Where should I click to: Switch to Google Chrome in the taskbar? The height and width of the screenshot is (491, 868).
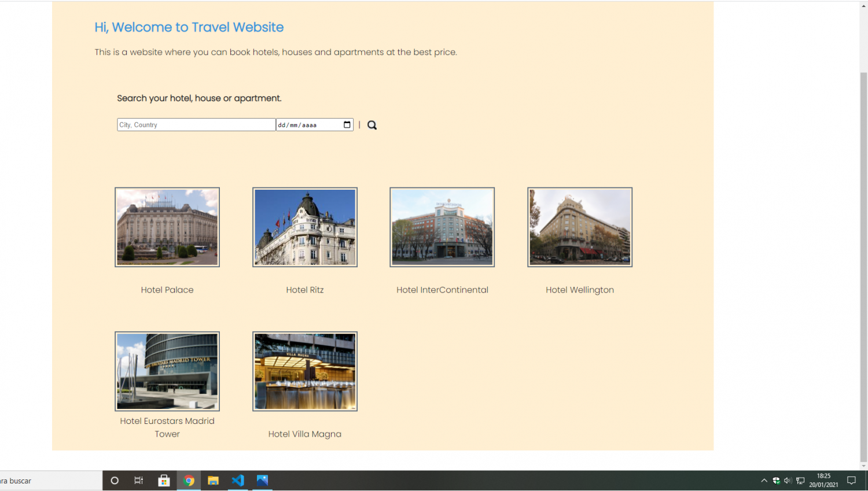[x=189, y=481]
